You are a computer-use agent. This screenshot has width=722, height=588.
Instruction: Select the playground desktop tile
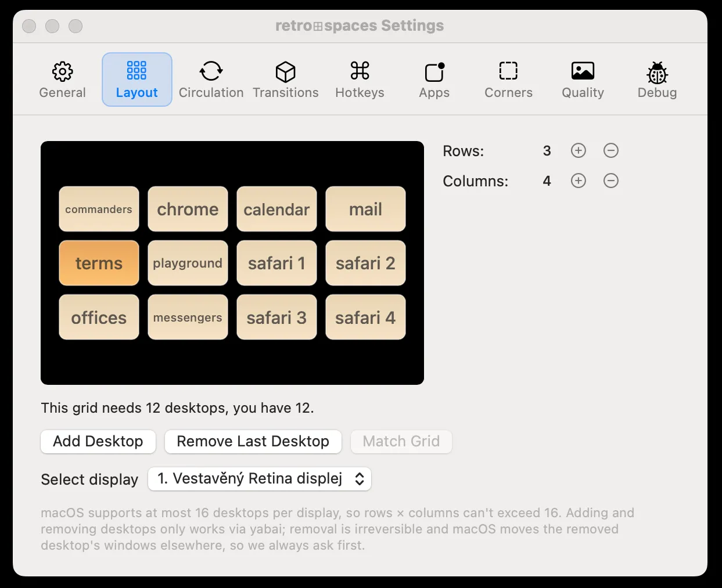pyautogui.click(x=188, y=263)
